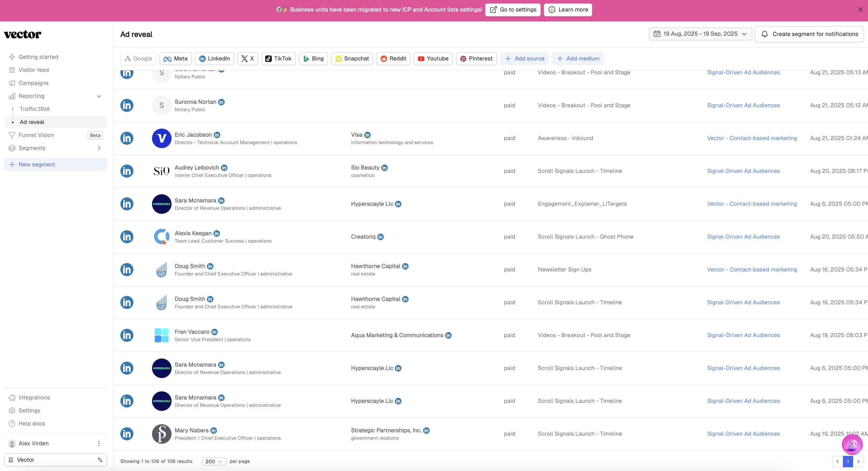Toggle the Reddit source filter
The image size is (868, 471).
pos(393,59)
